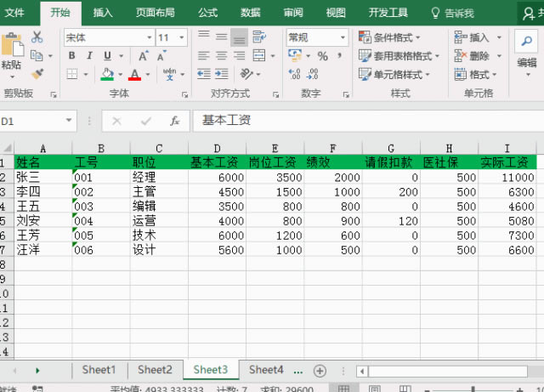Switch to the Sheet2 worksheet tab

coord(155,370)
